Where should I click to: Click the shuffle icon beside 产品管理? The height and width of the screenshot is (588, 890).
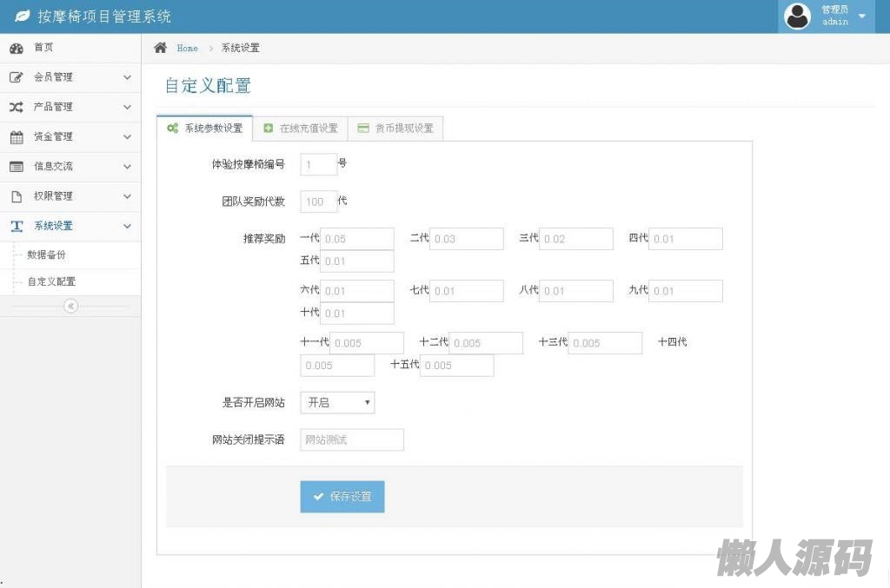point(17,107)
